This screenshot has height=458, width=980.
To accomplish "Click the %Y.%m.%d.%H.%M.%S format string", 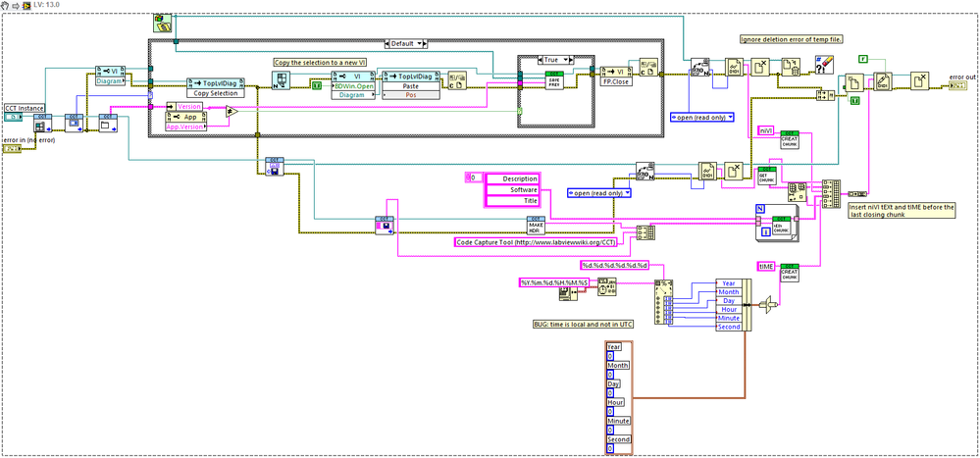I will click(554, 282).
